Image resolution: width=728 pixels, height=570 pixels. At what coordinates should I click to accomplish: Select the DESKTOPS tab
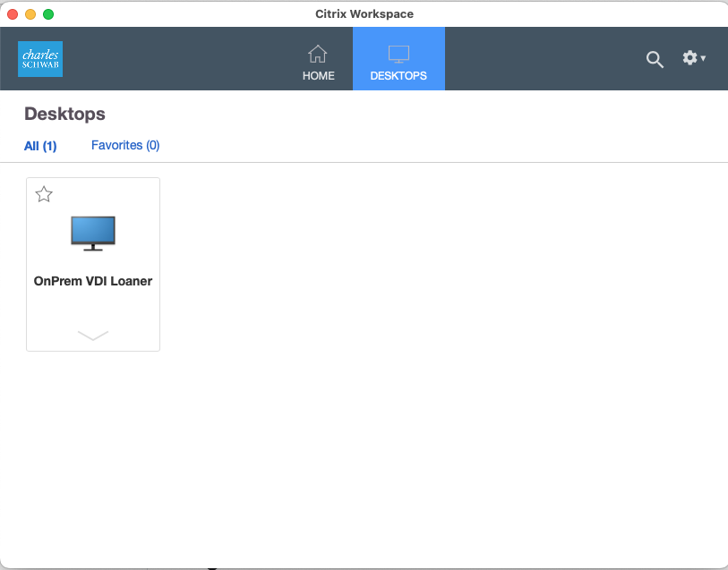click(x=398, y=58)
